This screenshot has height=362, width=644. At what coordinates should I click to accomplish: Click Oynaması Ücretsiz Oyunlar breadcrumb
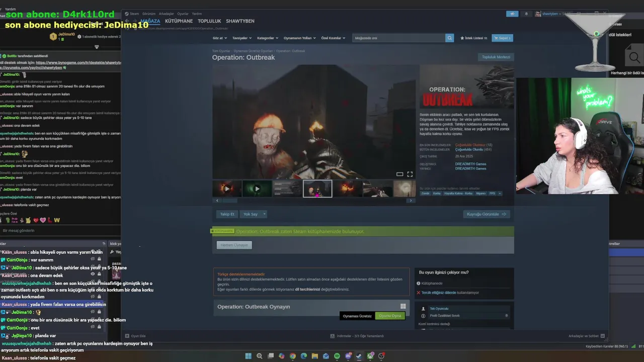[x=253, y=51]
